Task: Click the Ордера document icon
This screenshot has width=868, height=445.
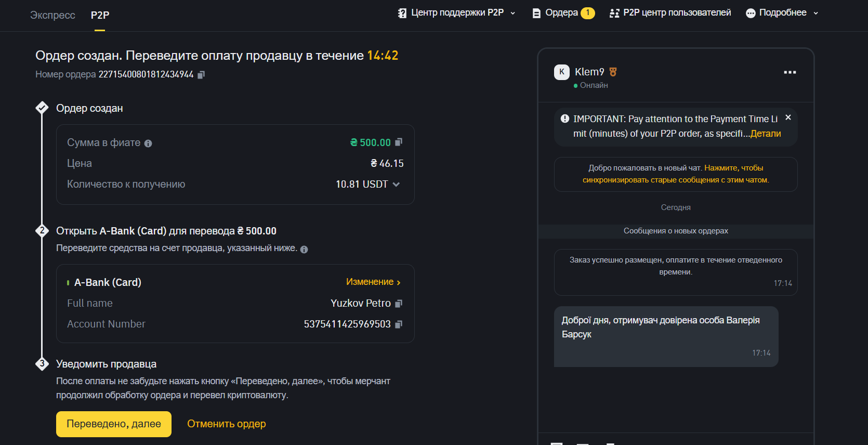Action: coord(536,13)
